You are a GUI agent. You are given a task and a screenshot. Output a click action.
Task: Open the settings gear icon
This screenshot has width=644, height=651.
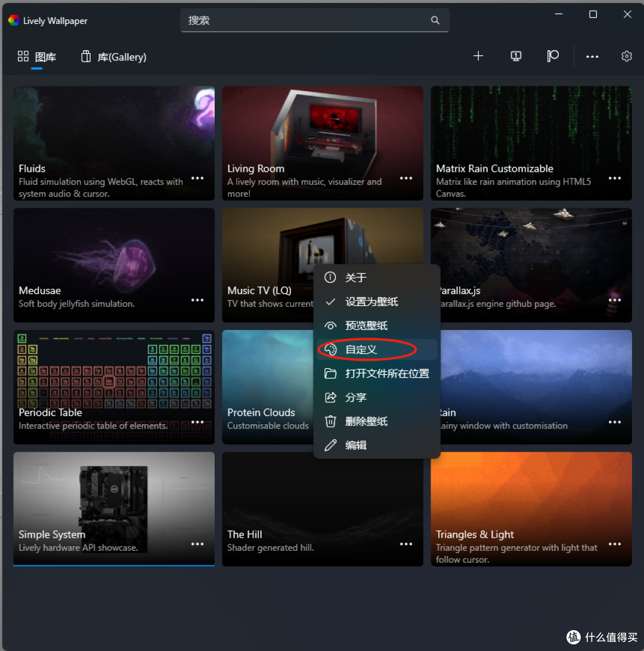[x=627, y=56]
